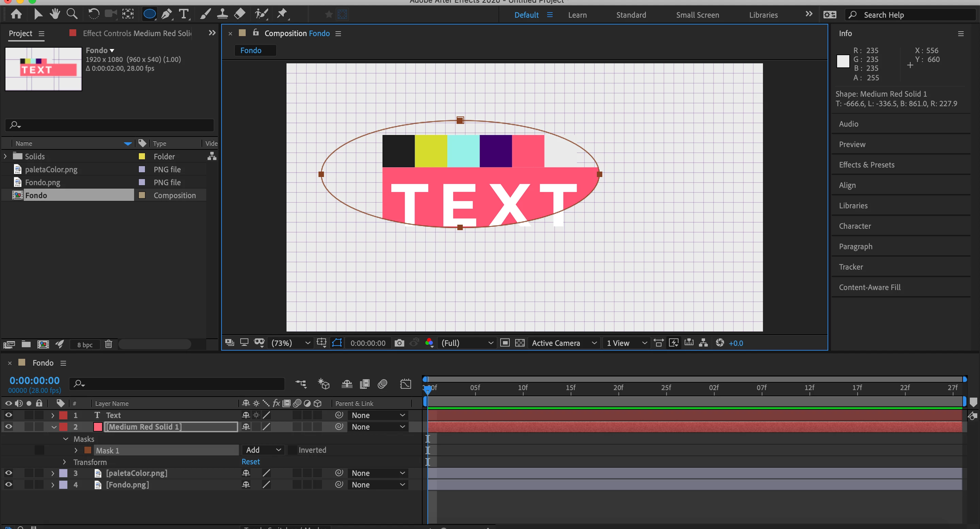Select the Pen tool
Image resolution: width=980 pixels, height=529 pixels.
(x=166, y=14)
